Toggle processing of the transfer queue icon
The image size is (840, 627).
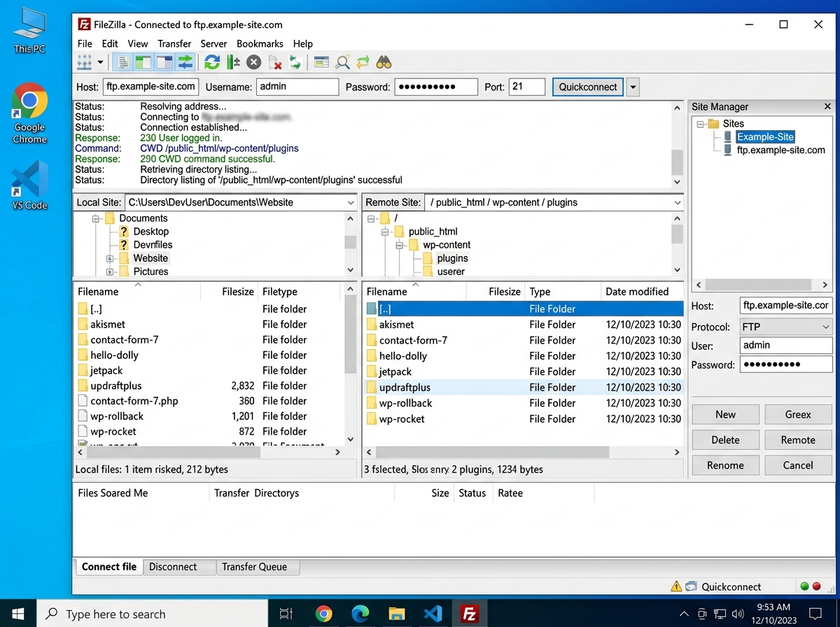pyautogui.click(x=233, y=62)
